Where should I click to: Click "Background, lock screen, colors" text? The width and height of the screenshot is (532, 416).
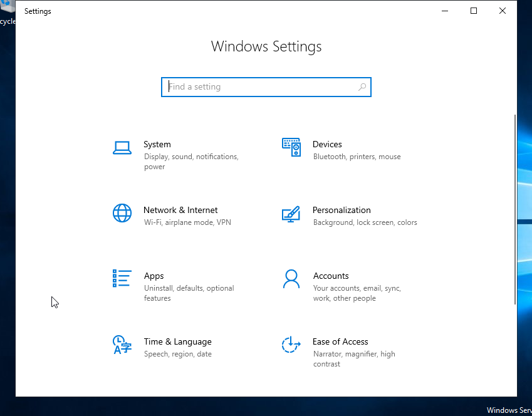[x=365, y=222]
